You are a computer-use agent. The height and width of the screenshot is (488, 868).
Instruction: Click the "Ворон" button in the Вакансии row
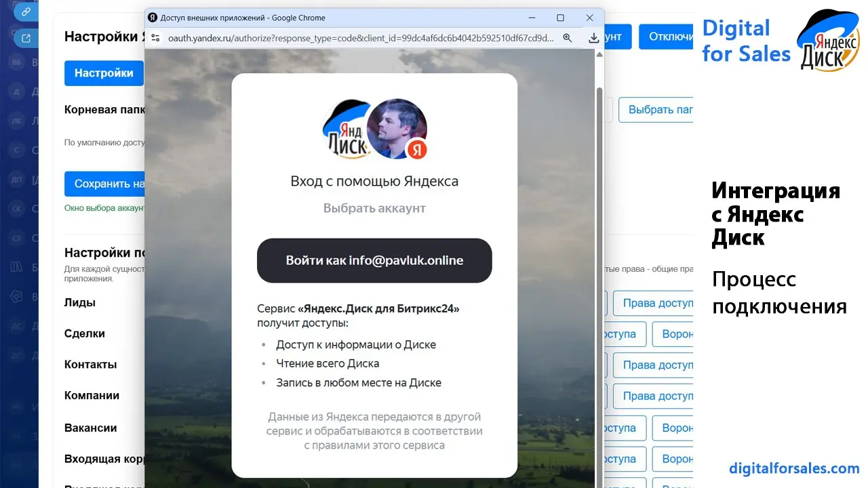tap(673, 428)
